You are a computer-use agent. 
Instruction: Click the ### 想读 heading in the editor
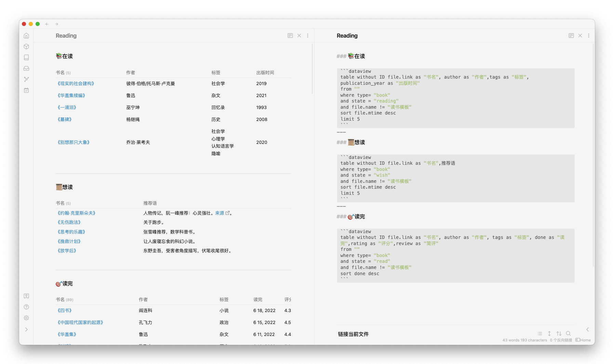coord(351,142)
